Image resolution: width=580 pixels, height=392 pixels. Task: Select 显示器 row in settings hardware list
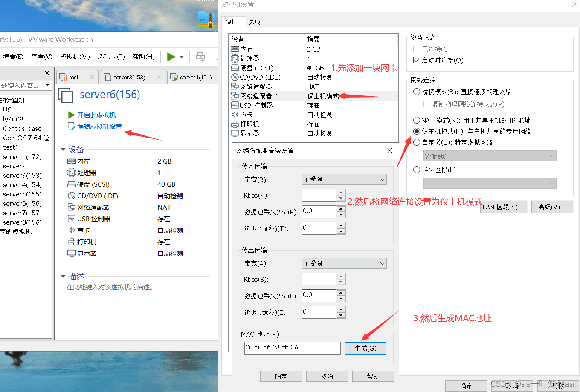314,133
